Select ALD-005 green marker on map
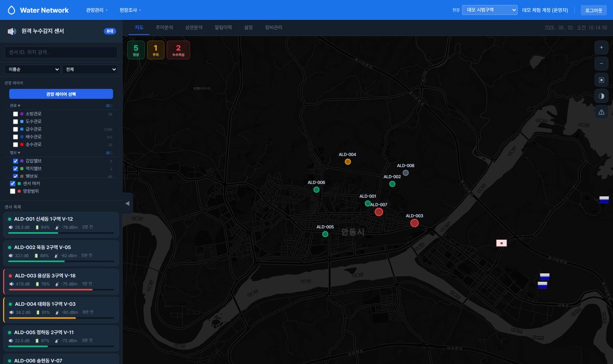Viewport: 613px width, 364px height. [x=325, y=234]
